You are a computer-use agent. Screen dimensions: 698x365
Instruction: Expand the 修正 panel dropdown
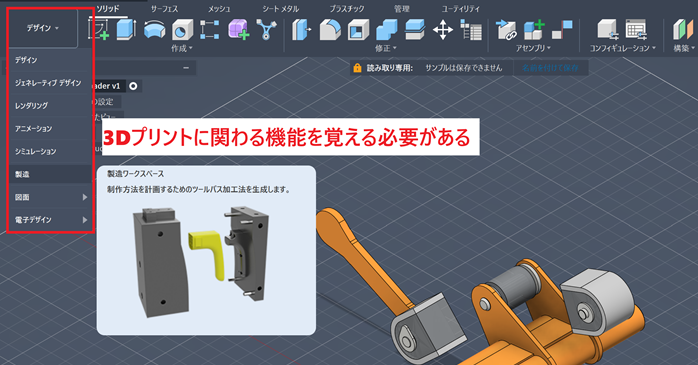[386, 48]
